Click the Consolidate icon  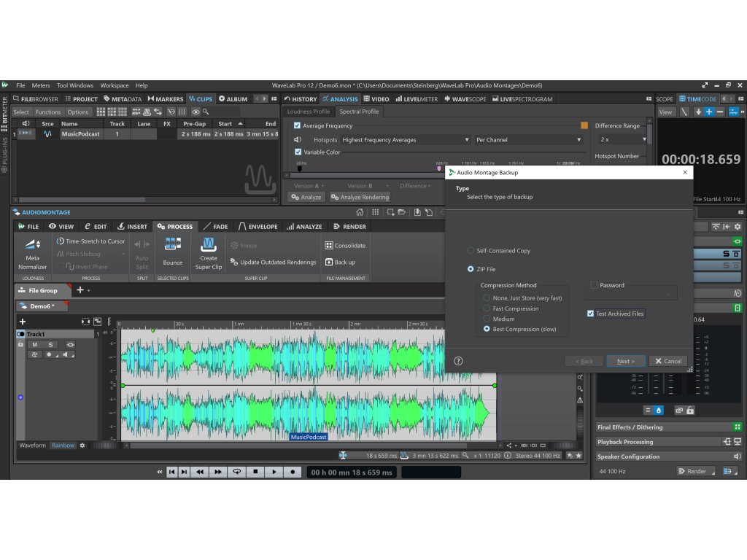(x=343, y=245)
